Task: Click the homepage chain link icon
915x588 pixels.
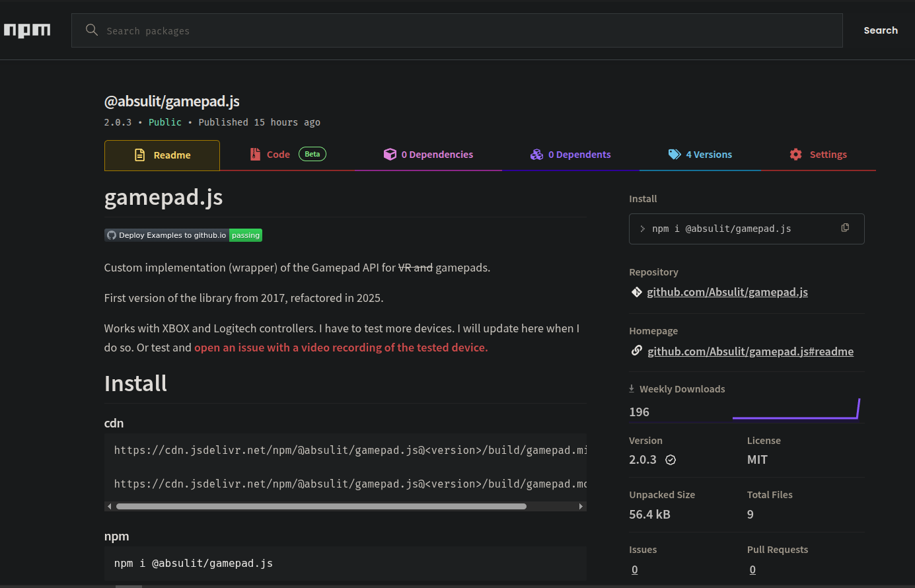Action: [x=637, y=351]
